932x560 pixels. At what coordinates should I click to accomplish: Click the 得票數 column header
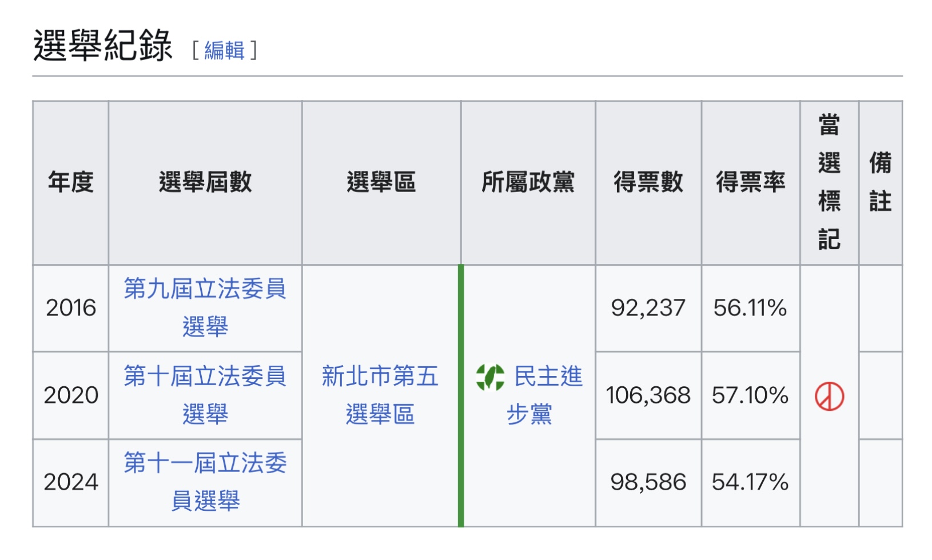tap(648, 182)
